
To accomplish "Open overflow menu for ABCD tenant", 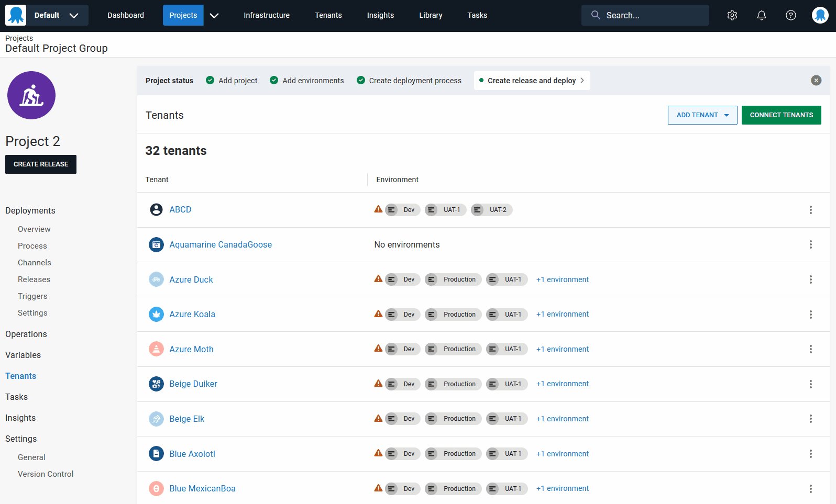I will (811, 210).
